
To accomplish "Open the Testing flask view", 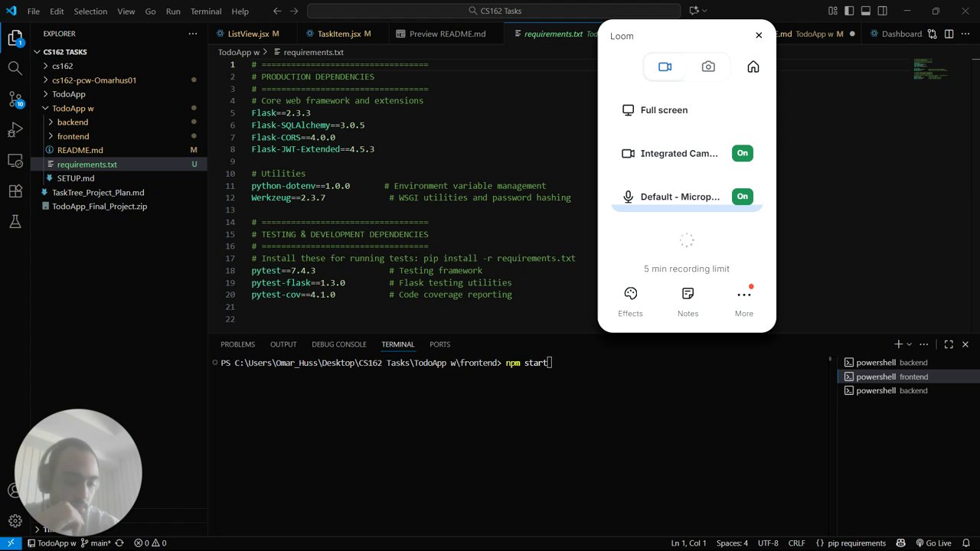I will (x=15, y=221).
